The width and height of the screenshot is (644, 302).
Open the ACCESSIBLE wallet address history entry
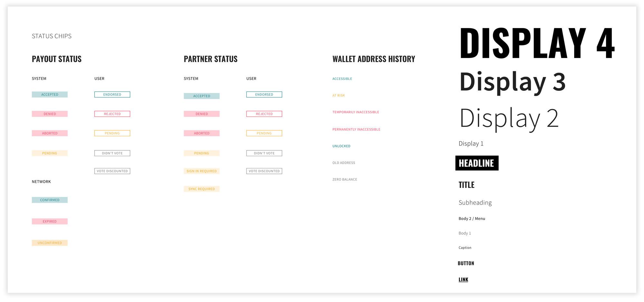[x=342, y=79]
